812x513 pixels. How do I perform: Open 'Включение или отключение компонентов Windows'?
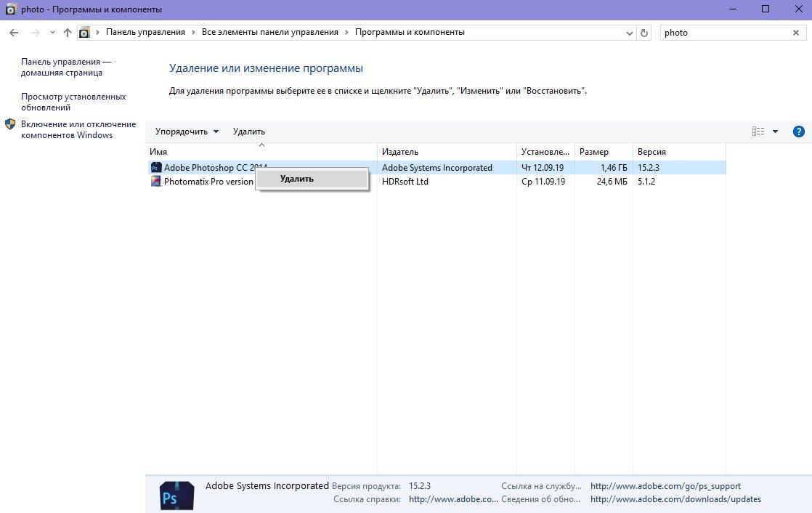click(78, 129)
